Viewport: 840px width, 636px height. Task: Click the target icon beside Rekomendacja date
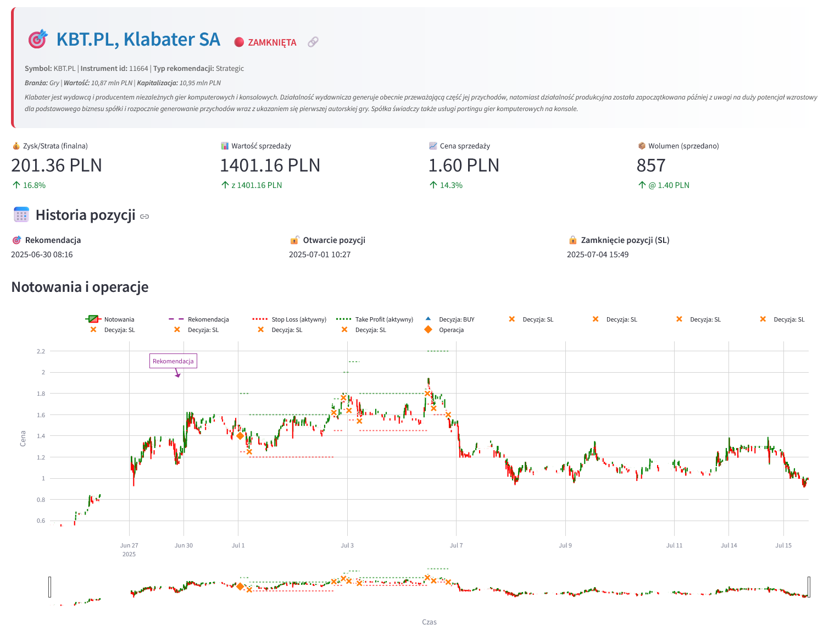(x=16, y=240)
